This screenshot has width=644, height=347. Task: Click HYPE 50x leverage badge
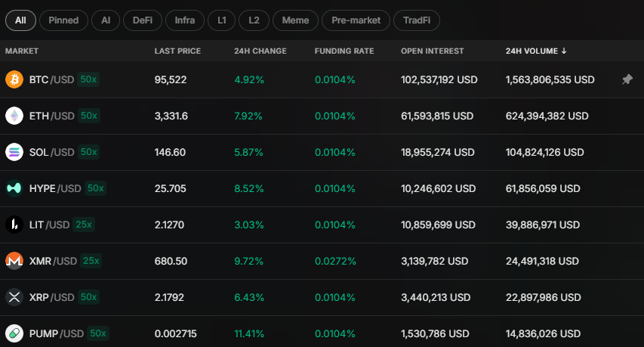pyautogui.click(x=95, y=188)
